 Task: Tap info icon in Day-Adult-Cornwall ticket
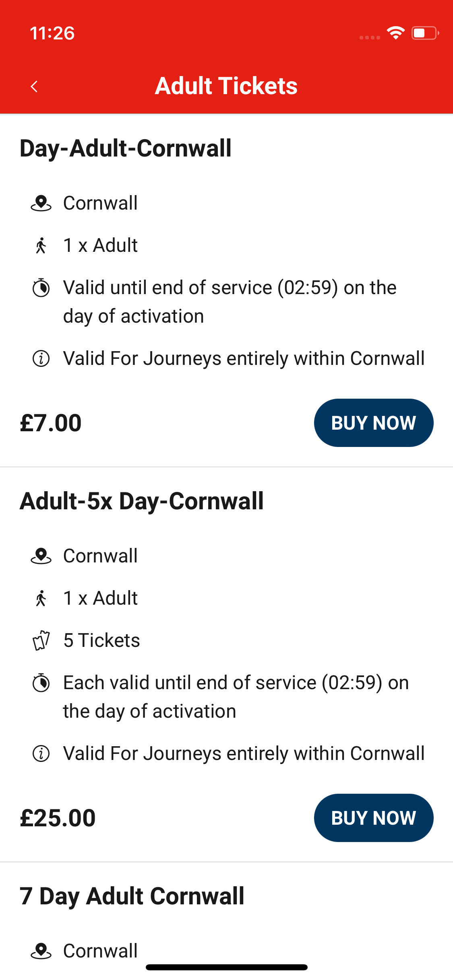(41, 358)
